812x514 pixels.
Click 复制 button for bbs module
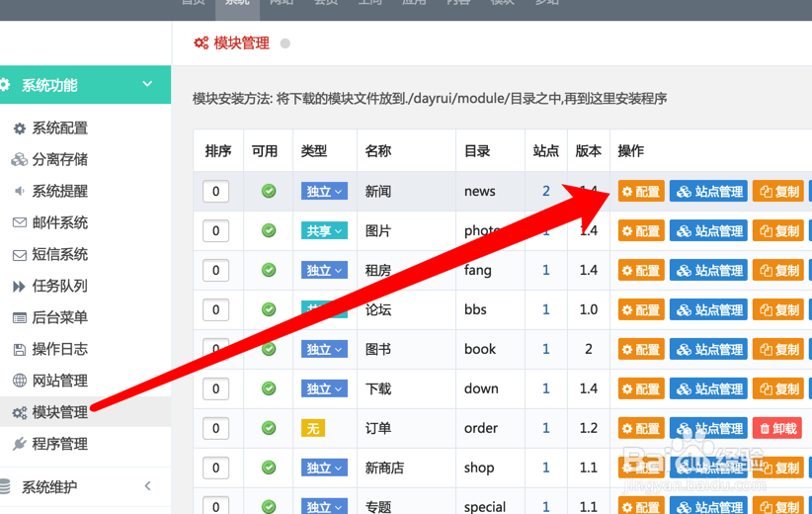[x=777, y=309]
